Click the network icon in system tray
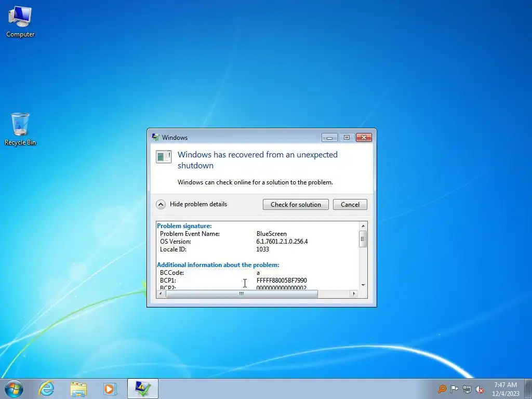 (467, 389)
